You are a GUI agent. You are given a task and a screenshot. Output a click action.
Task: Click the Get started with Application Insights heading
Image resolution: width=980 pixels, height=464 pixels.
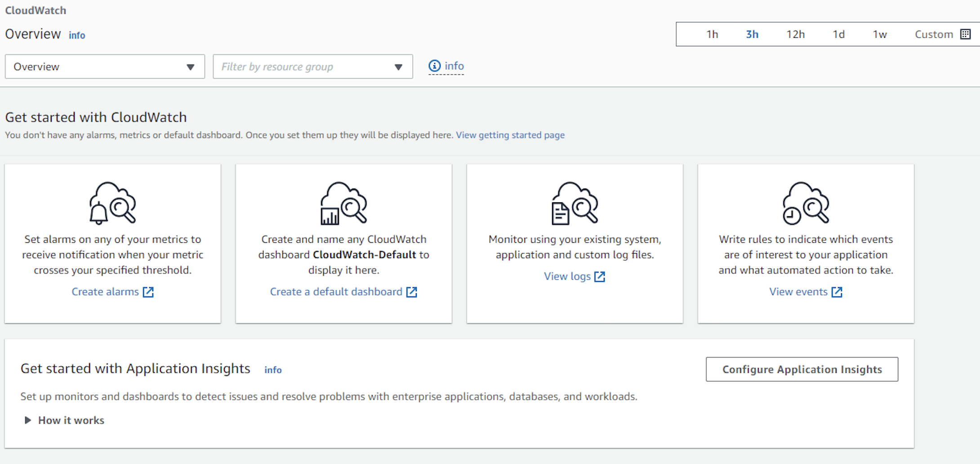click(x=135, y=368)
